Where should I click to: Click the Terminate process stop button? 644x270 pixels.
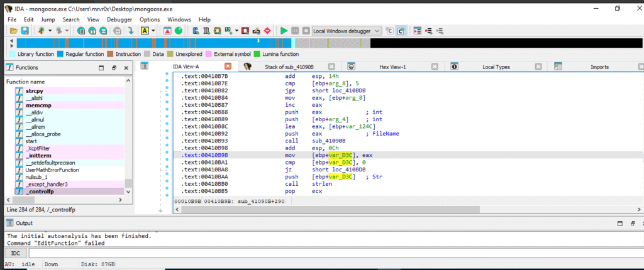click(x=306, y=31)
